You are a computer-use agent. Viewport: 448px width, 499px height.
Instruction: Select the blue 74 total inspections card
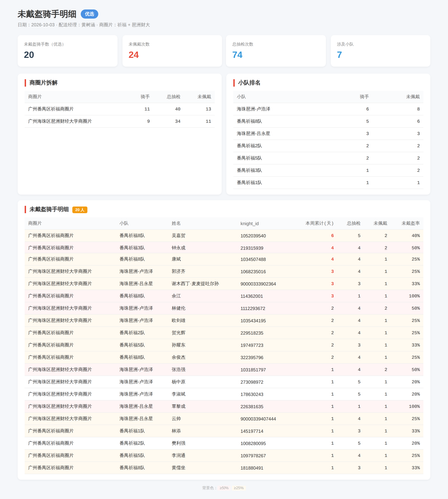[276, 51]
